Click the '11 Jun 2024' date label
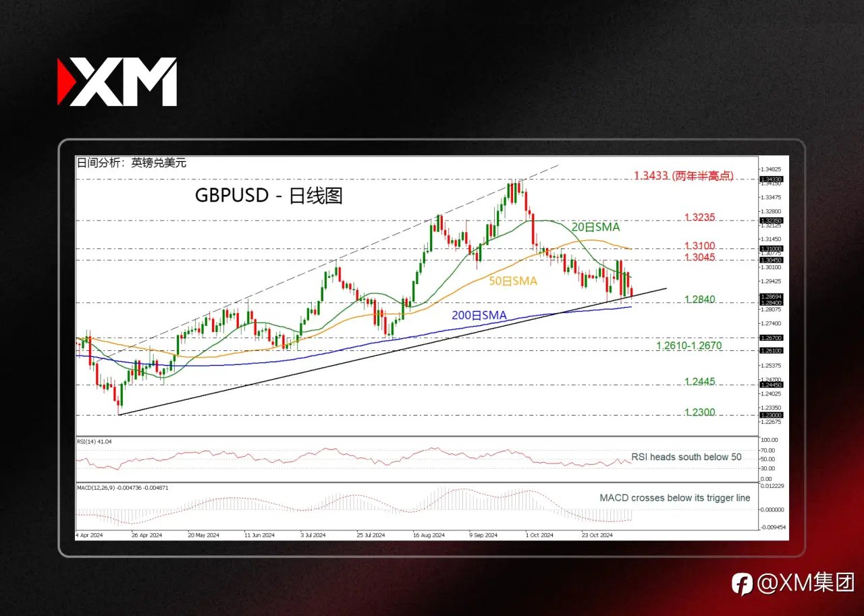This screenshot has height=616, width=864. 259,536
